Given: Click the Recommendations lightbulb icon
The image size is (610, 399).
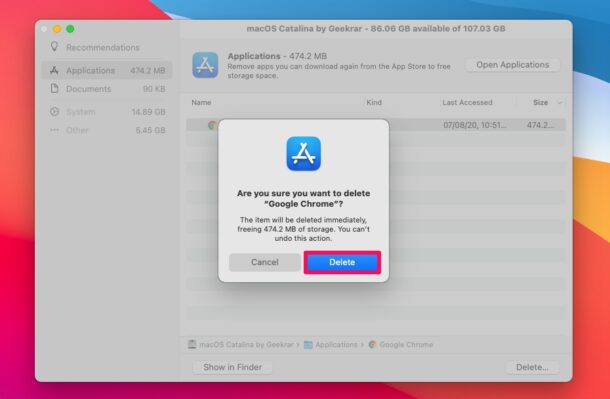Looking at the screenshot, I should tap(54, 47).
